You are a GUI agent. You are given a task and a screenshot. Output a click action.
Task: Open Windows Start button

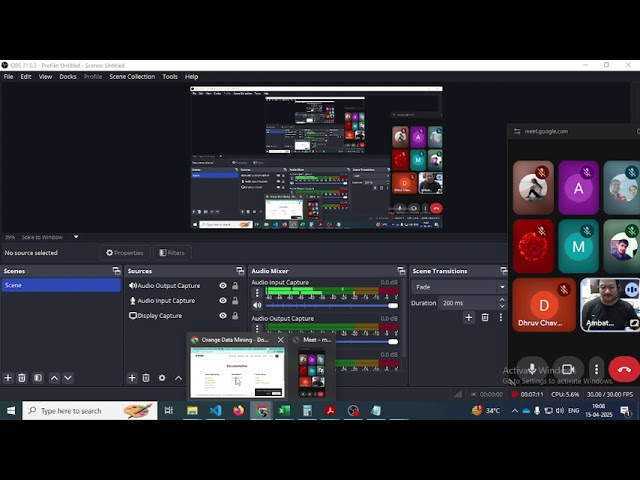click(11, 411)
